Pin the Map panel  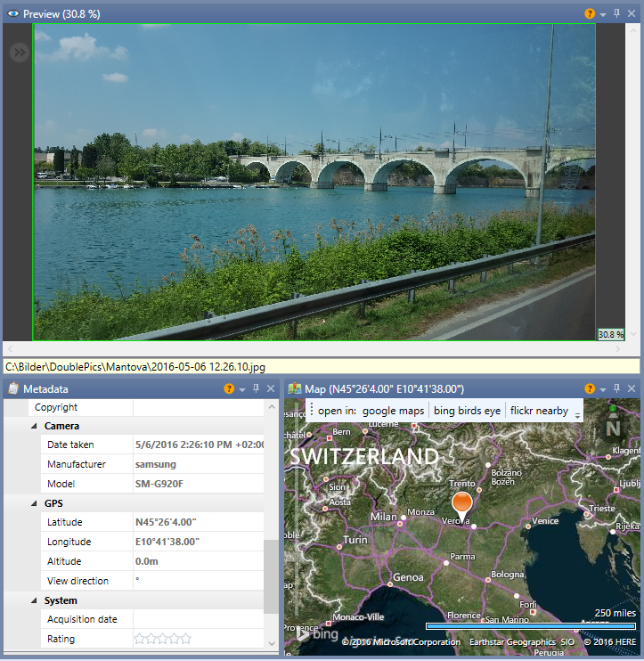(x=616, y=388)
